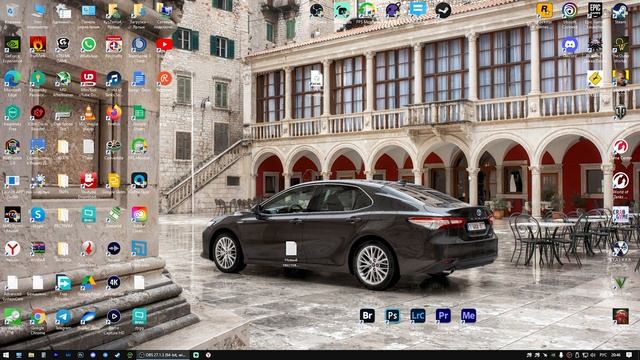Image resolution: width=640 pixels, height=360 pixels.
Task: Launch The Witcher wolf-head shortcut
Action: [x=595, y=44]
